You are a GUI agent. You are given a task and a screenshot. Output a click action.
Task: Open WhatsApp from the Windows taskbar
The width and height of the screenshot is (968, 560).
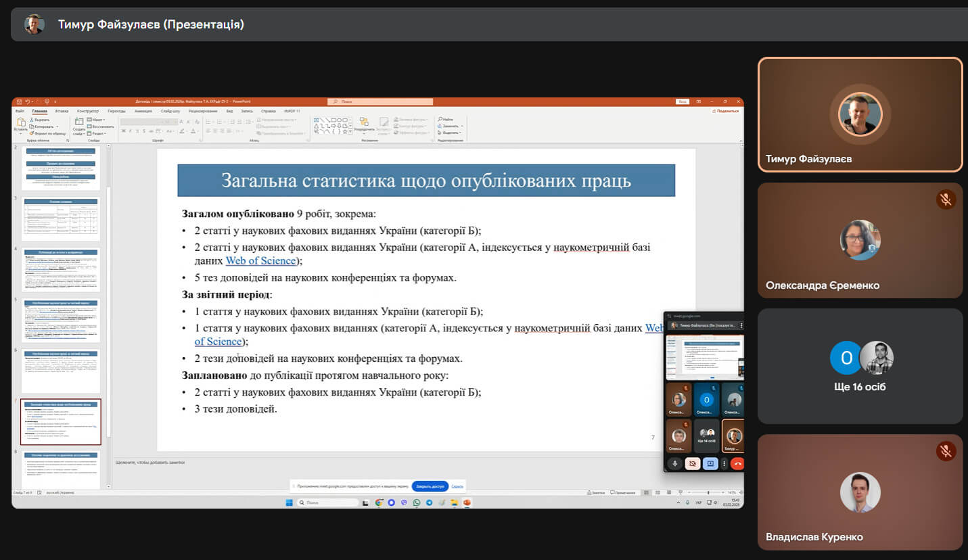click(x=417, y=503)
